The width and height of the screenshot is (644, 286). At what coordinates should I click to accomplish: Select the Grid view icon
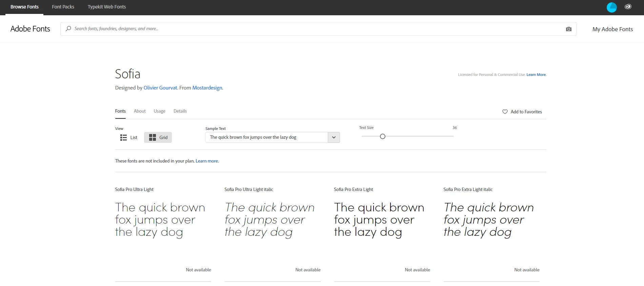(x=153, y=137)
